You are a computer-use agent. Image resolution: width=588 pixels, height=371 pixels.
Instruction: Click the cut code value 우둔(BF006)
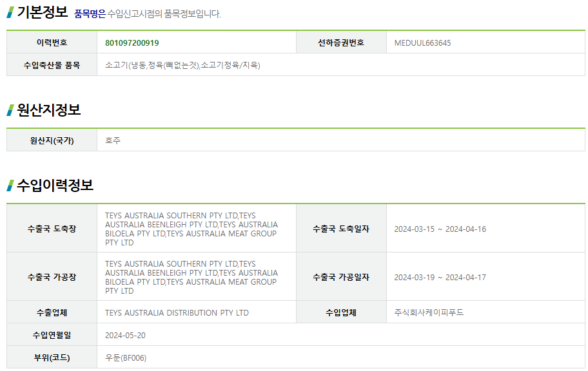[126, 357]
